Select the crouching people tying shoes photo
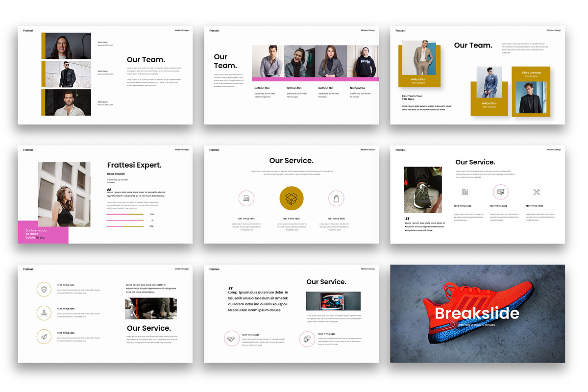588x392 pixels. tap(151, 309)
